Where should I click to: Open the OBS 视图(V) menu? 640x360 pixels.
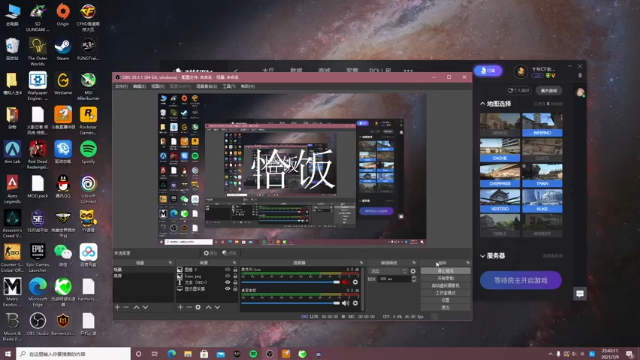158,87
